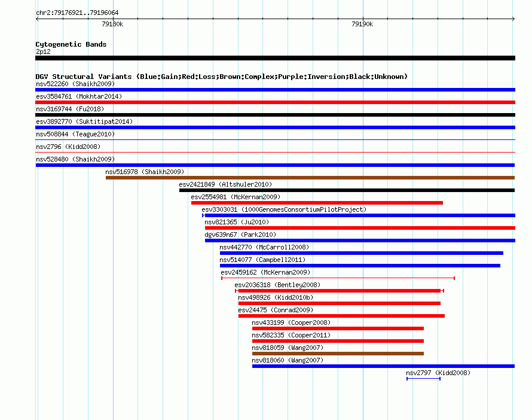Click the esv2459162 (McKernan2009) label

click(265, 272)
